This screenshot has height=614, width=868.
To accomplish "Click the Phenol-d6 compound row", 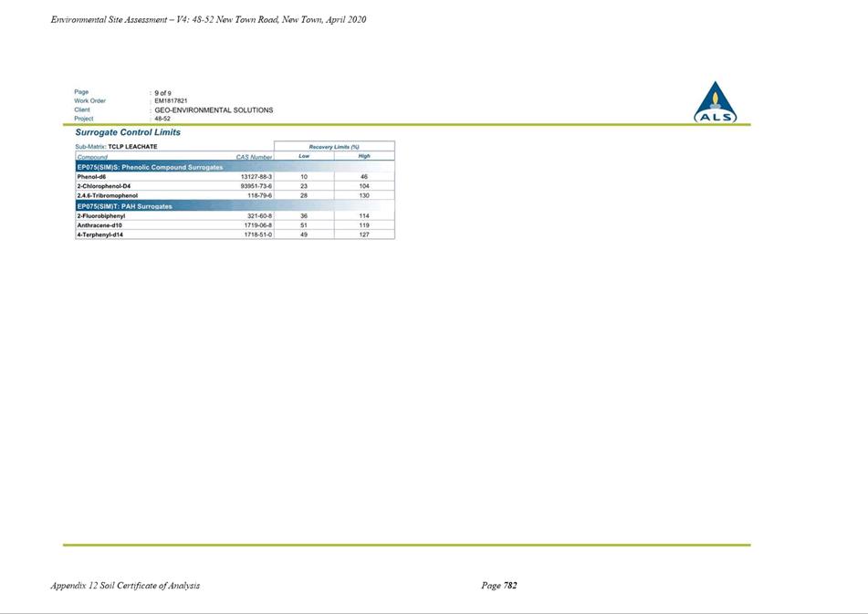I will point(235,177).
